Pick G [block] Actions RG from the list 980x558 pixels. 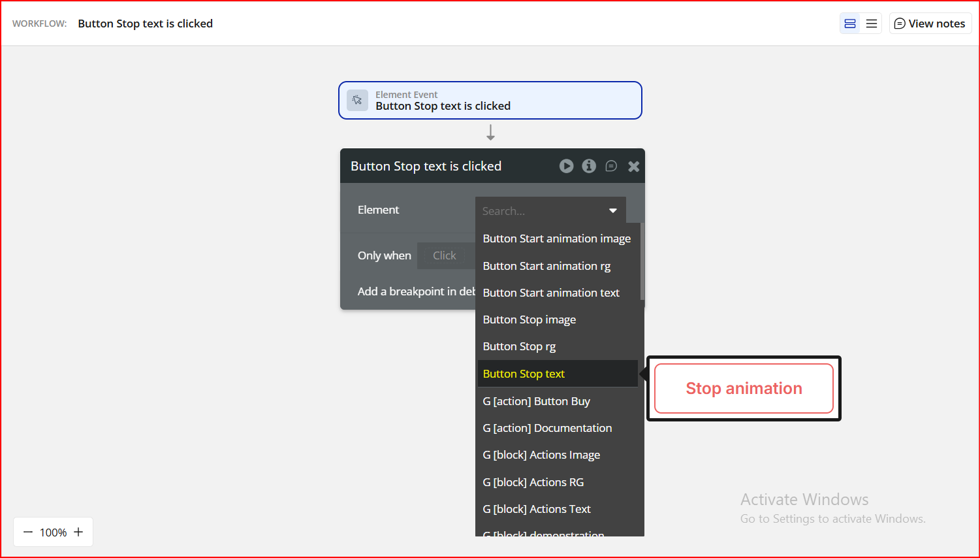tap(558, 482)
